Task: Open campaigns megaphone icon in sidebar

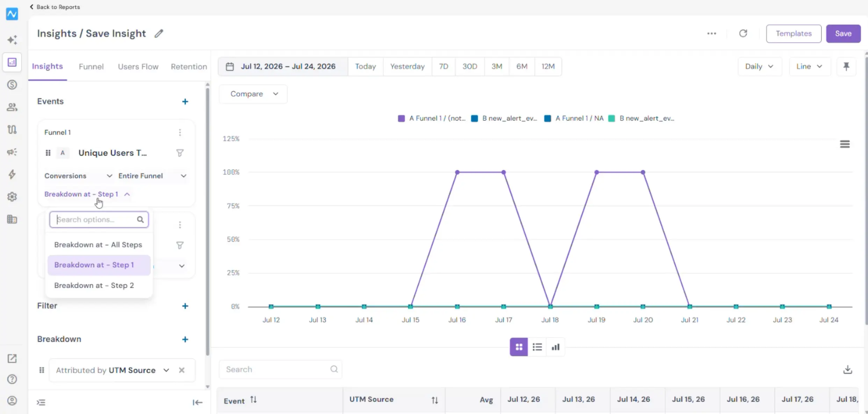Action: (12, 152)
